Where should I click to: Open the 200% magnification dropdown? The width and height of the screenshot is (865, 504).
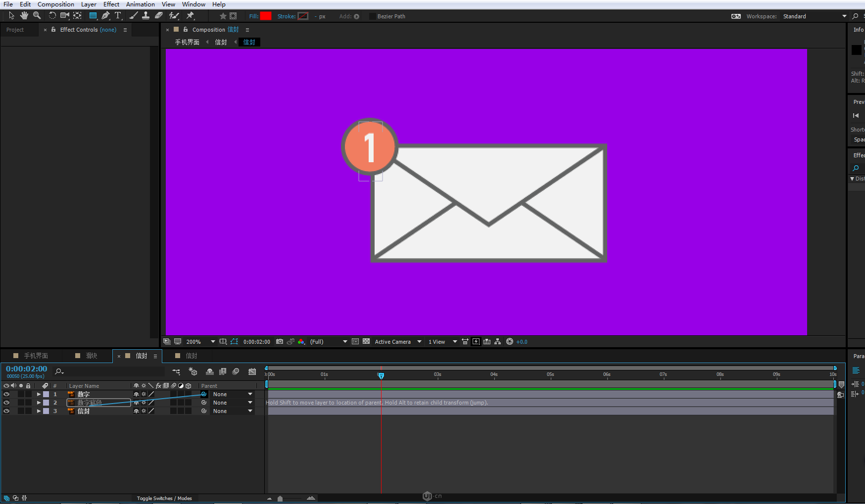213,342
